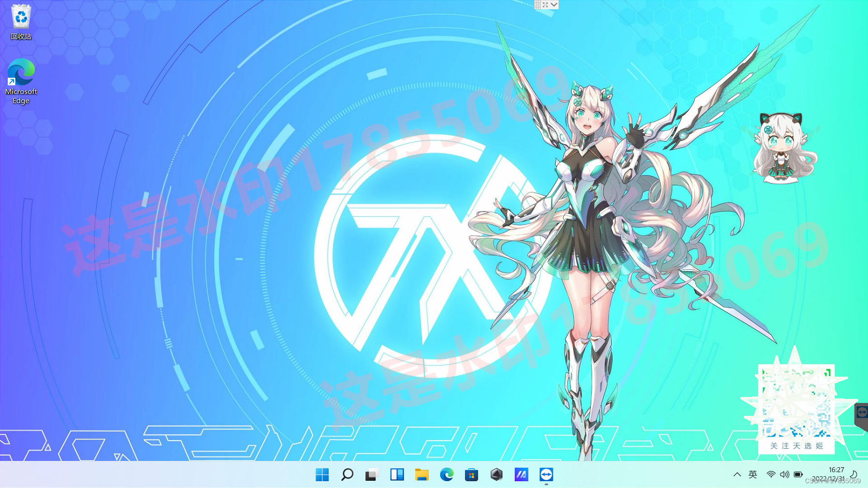This screenshot has width=868, height=488.
Task: Open Wi-Fi network settings in tray
Action: (771, 474)
